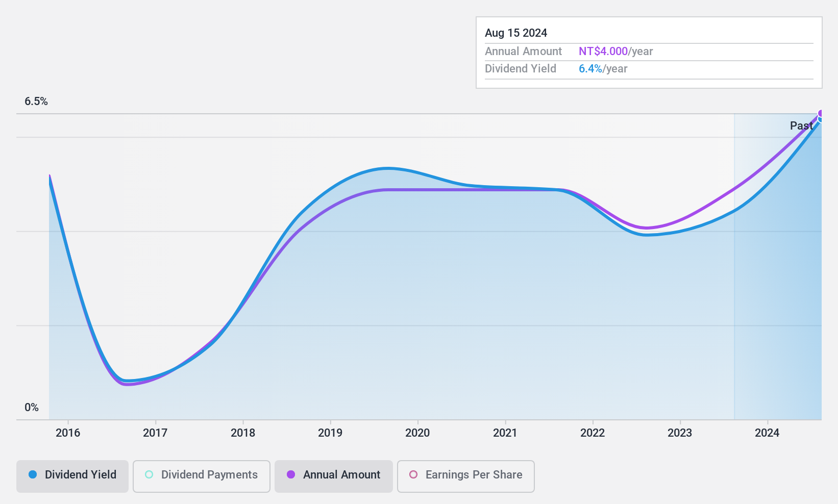Click the 2023 x-axis label
The image size is (838, 504).
[x=680, y=433]
